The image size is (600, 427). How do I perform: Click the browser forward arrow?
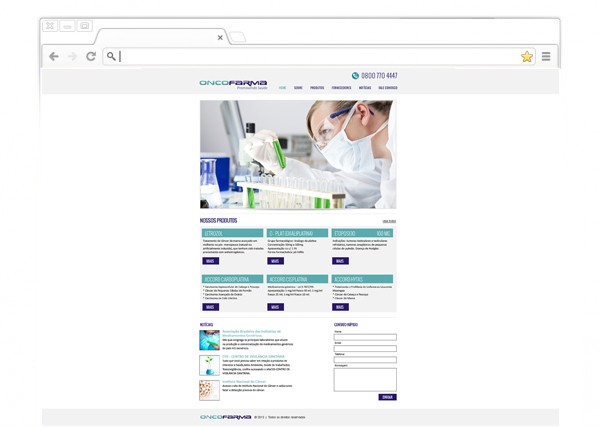(72, 57)
